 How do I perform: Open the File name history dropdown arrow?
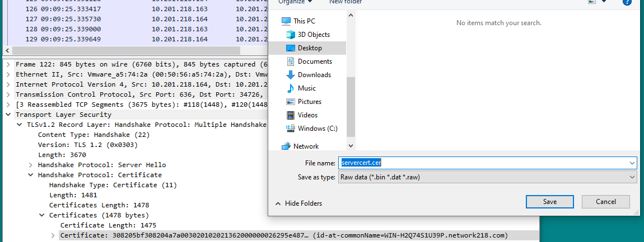tap(632, 163)
